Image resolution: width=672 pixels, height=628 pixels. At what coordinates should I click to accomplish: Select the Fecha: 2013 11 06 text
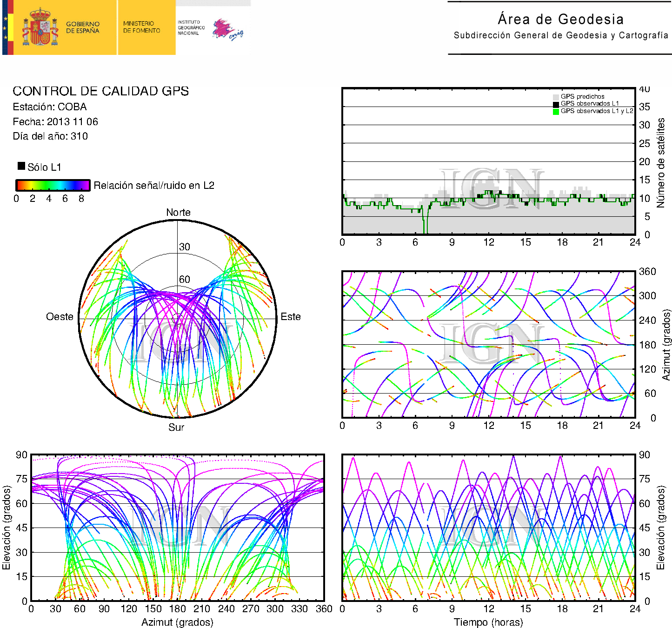pos(55,122)
